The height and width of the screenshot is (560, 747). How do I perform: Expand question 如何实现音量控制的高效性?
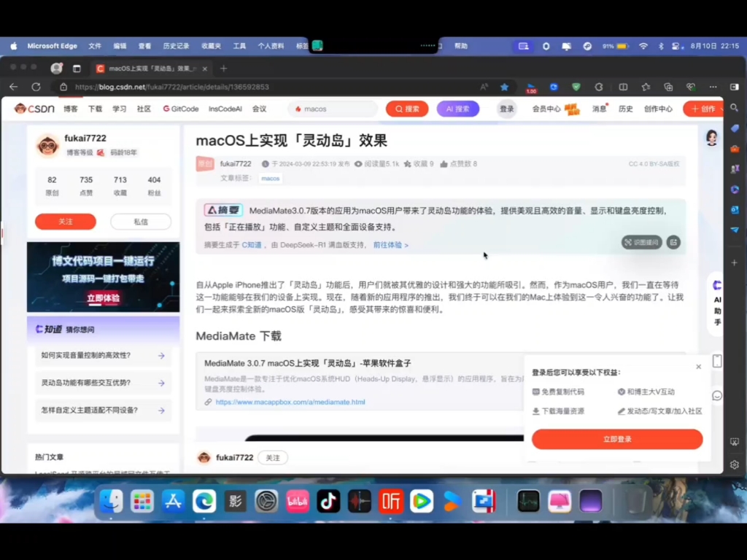click(x=103, y=355)
